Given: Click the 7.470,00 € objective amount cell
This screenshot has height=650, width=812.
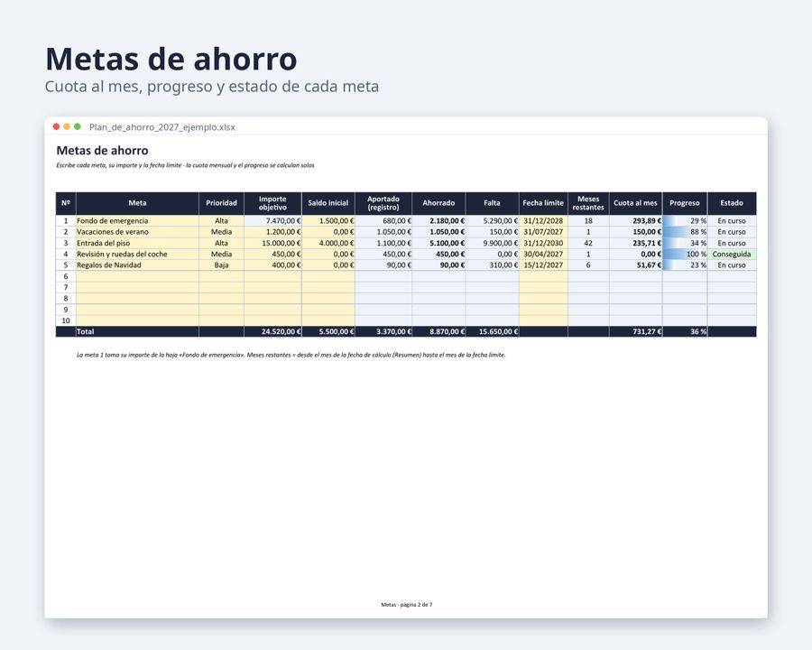Looking at the screenshot, I should tap(272, 221).
